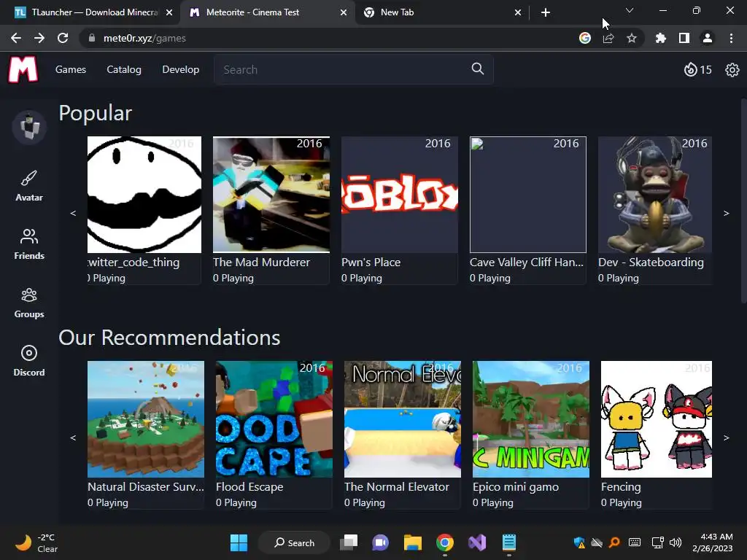The image size is (747, 560).
Task: Open Cave Valley Cliff Han... game title
Action: (x=527, y=262)
